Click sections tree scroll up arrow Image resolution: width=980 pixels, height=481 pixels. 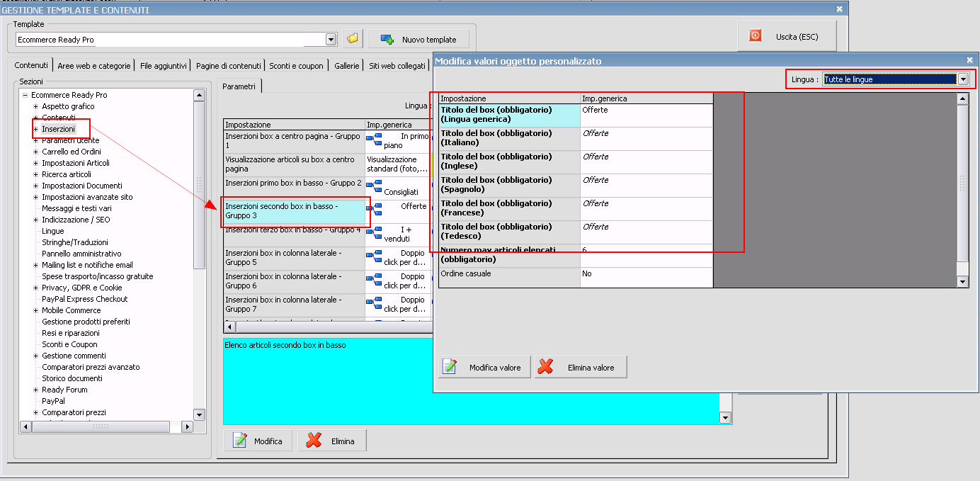point(199,95)
